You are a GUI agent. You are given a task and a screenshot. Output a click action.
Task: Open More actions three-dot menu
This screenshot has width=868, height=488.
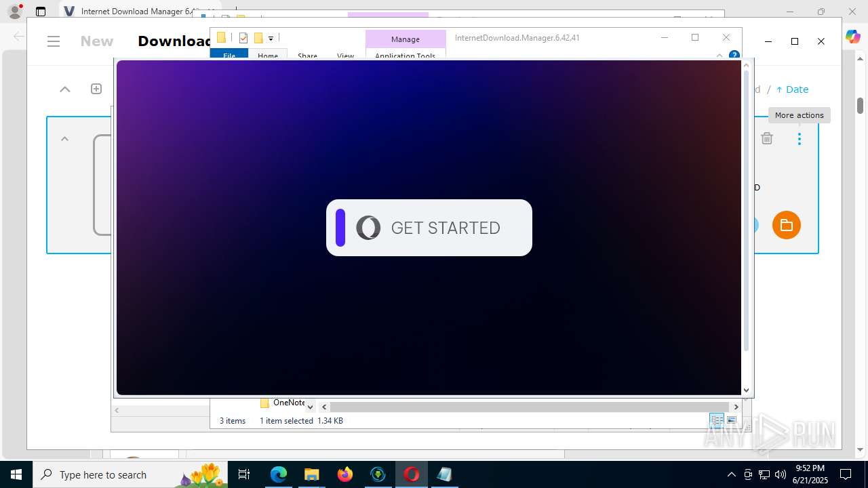tap(800, 138)
